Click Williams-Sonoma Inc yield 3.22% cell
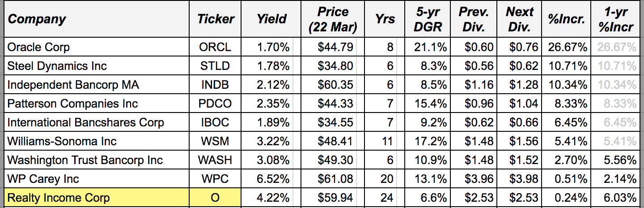The width and height of the screenshot is (644, 208). pyautogui.click(x=271, y=141)
